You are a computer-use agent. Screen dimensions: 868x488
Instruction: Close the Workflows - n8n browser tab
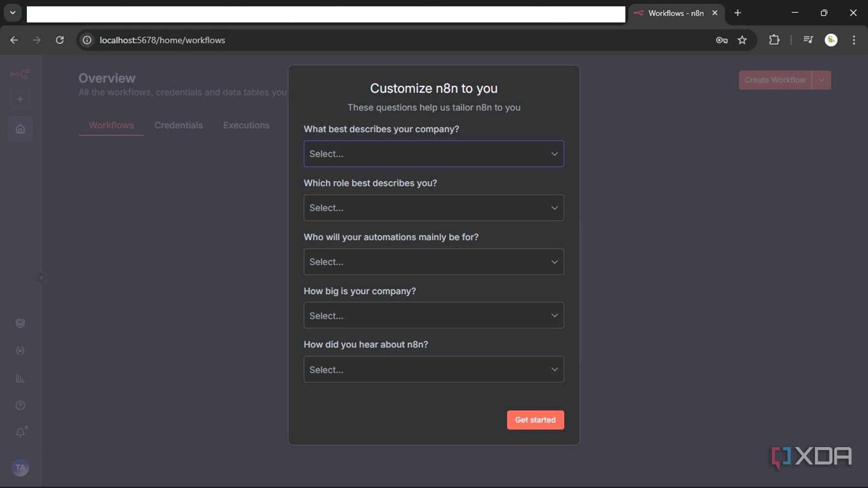pos(715,13)
